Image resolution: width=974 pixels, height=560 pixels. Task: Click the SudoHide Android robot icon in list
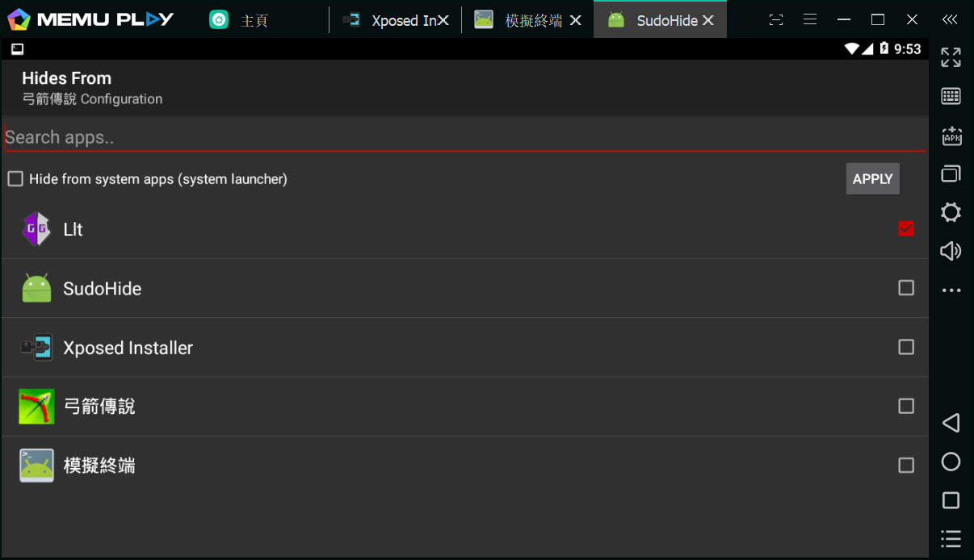(36, 288)
